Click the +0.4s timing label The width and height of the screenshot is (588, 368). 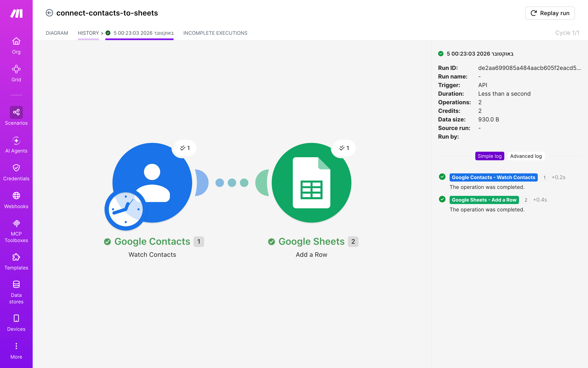pos(540,200)
